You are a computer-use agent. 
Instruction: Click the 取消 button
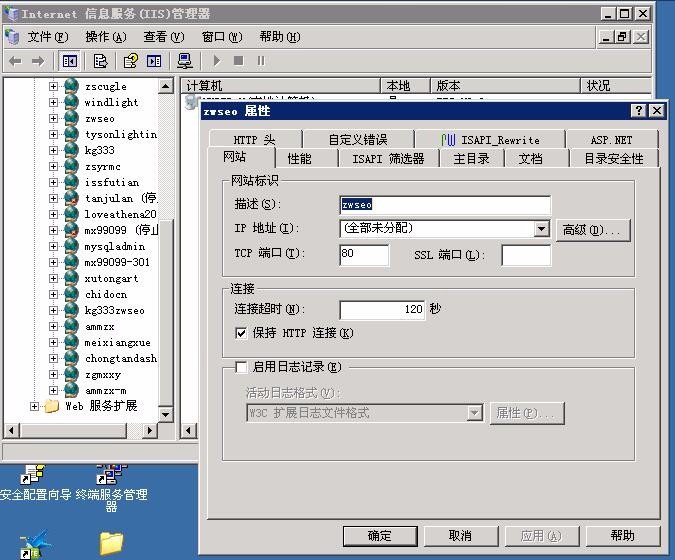click(460, 536)
